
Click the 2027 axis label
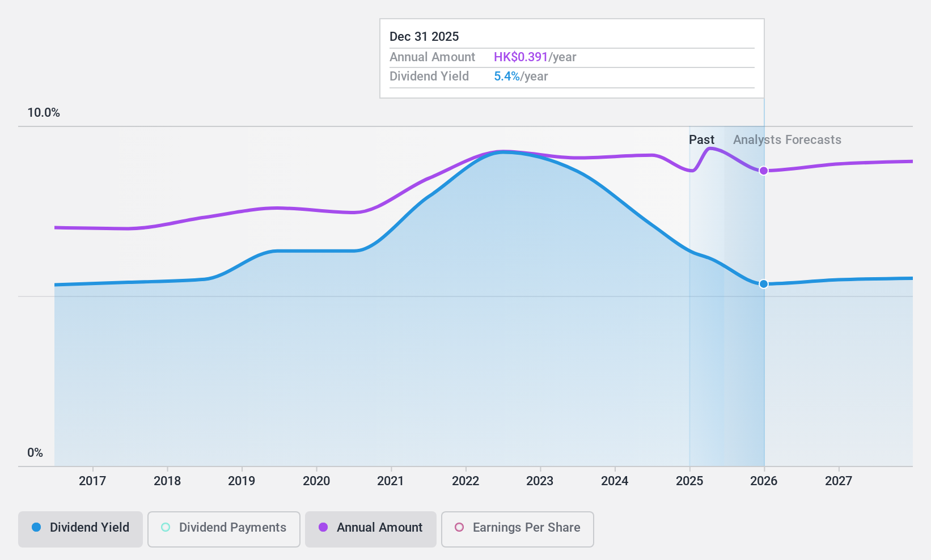tap(839, 481)
